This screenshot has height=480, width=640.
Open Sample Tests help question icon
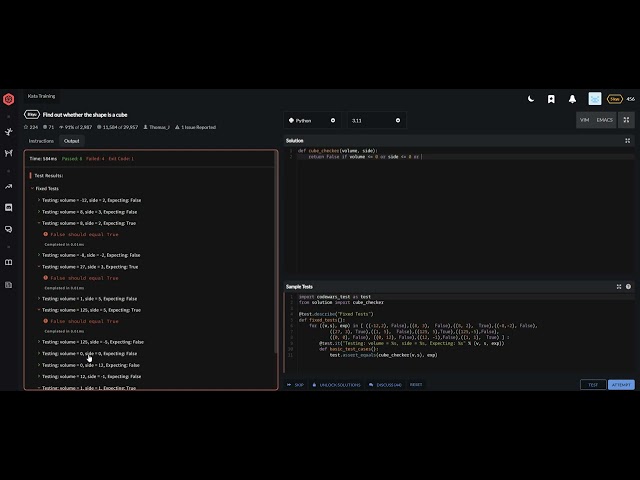pyautogui.click(x=628, y=287)
